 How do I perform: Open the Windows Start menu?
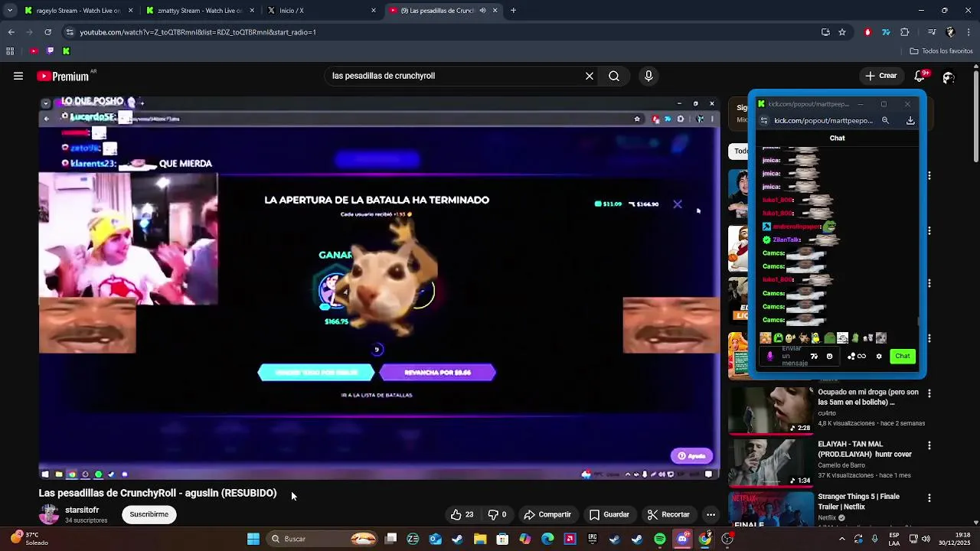click(x=253, y=539)
